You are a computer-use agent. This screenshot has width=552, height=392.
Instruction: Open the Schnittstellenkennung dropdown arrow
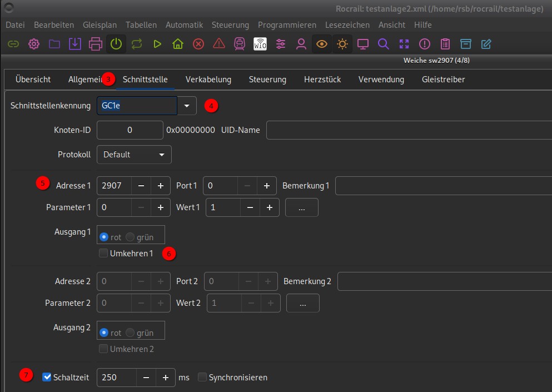click(x=187, y=105)
